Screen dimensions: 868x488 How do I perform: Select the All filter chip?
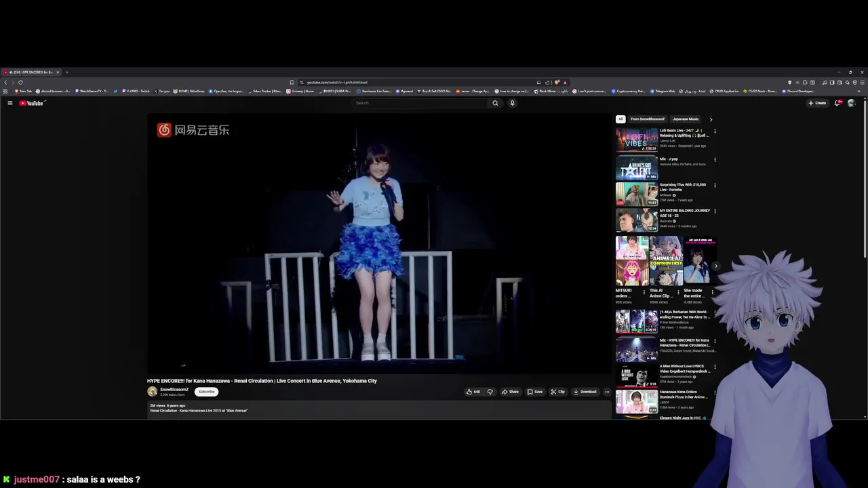(x=620, y=119)
